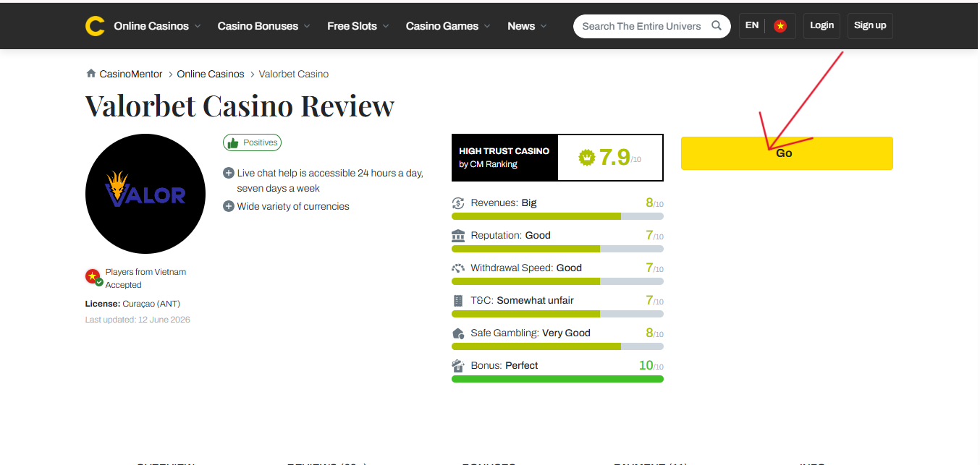Click the Valor casino logo
980x465 pixels.
(x=145, y=194)
